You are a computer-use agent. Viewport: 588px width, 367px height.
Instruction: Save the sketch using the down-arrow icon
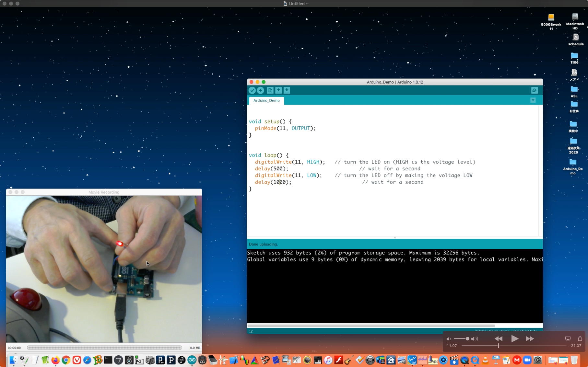[x=287, y=90]
